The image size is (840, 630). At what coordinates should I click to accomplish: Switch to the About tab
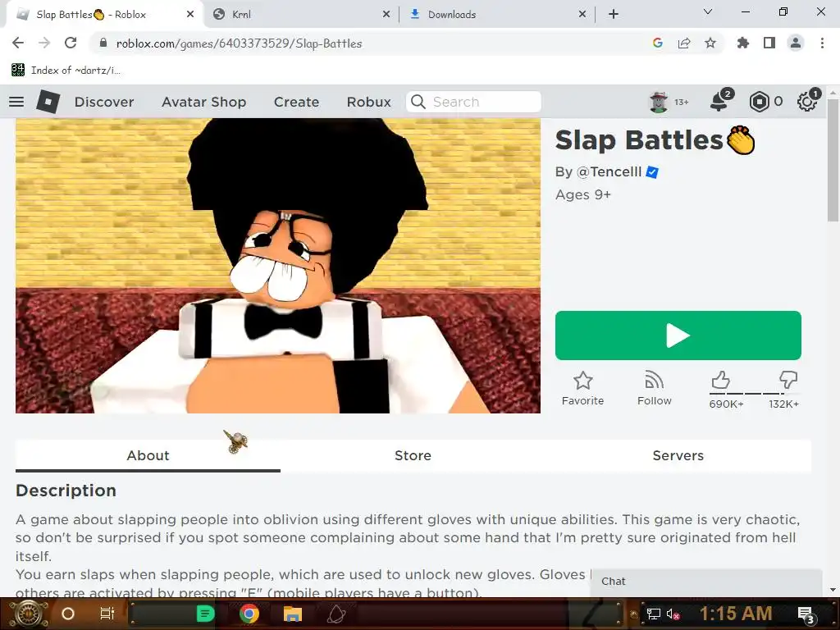click(148, 455)
